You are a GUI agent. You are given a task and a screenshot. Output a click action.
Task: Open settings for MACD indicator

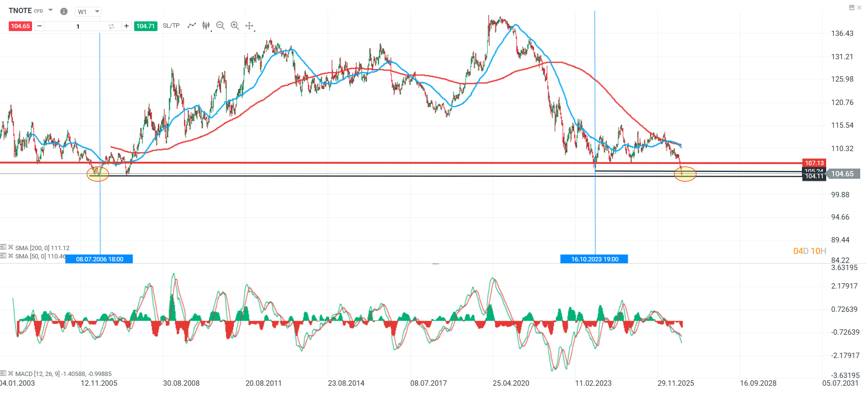click(3, 373)
